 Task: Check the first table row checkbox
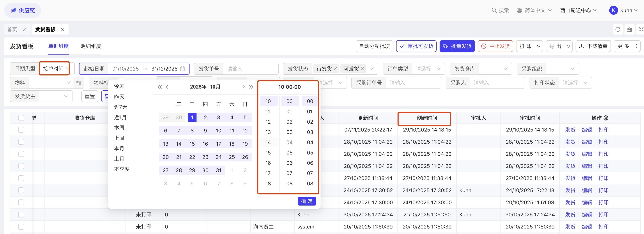21,130
